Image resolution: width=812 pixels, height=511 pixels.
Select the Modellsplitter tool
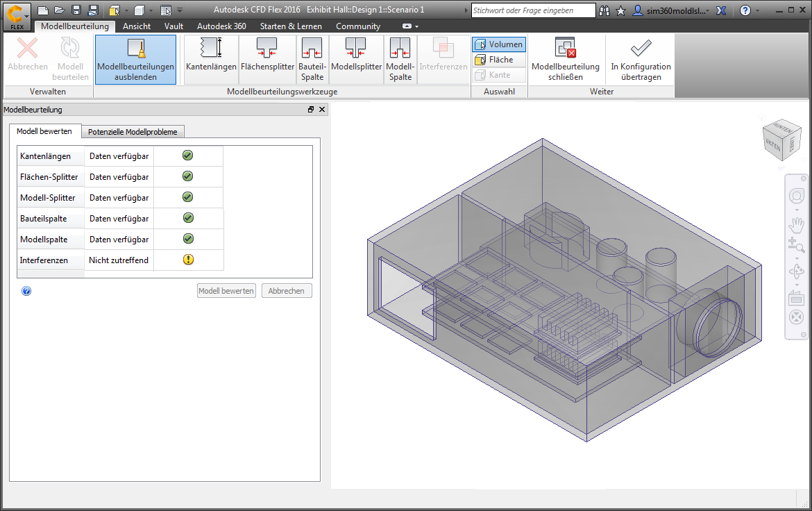[356, 59]
